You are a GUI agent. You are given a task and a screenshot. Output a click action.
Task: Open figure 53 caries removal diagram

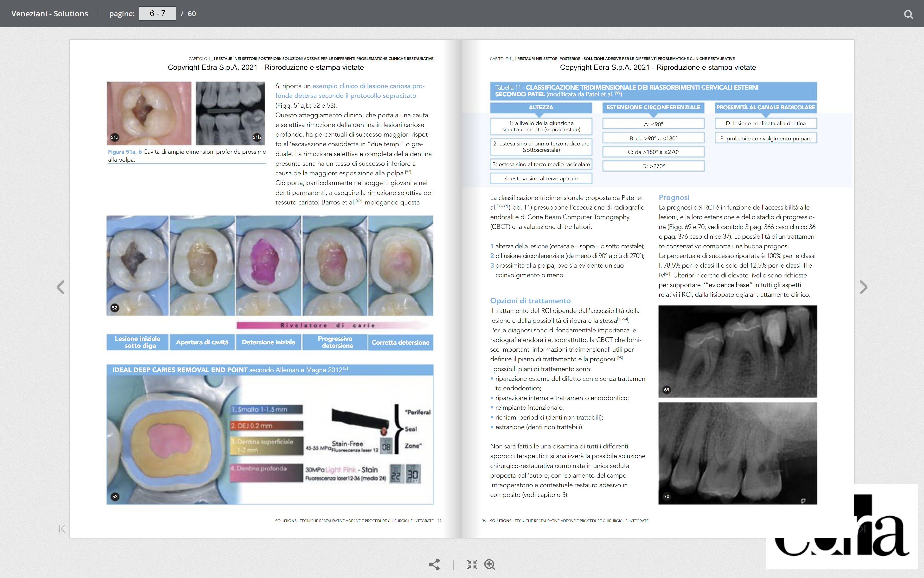270,440
